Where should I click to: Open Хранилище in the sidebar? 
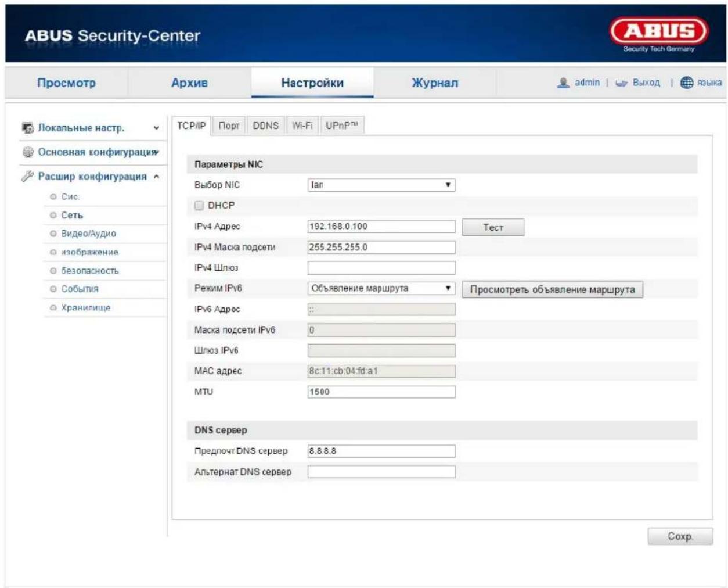point(86,308)
